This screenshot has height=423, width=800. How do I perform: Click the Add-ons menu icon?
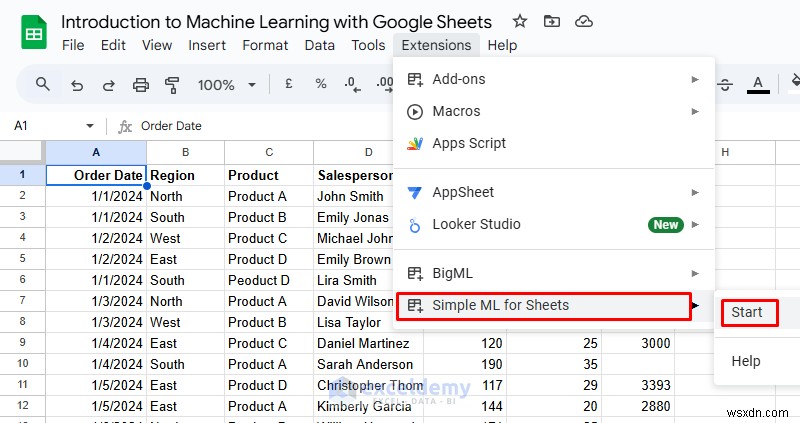click(415, 80)
